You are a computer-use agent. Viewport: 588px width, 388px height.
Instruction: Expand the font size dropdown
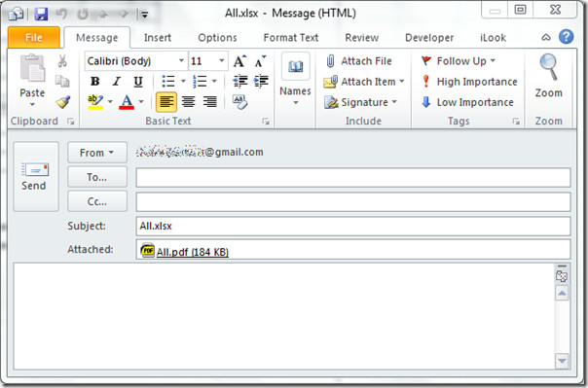222,60
